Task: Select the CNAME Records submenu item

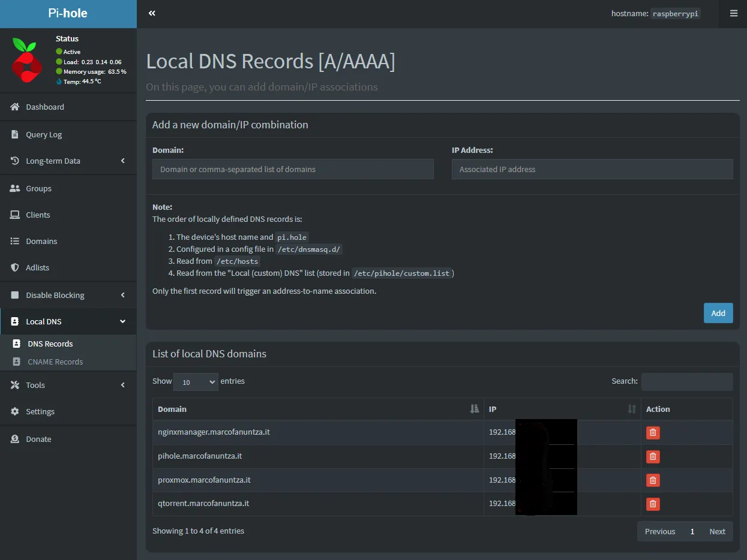Action: click(68, 362)
